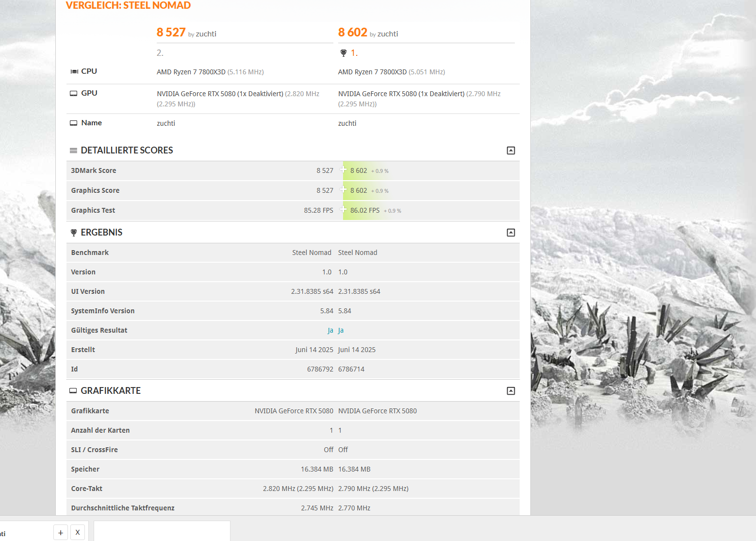Click +0.9 % next to 86.02 FPS
The width and height of the screenshot is (756, 541).
[x=393, y=211]
